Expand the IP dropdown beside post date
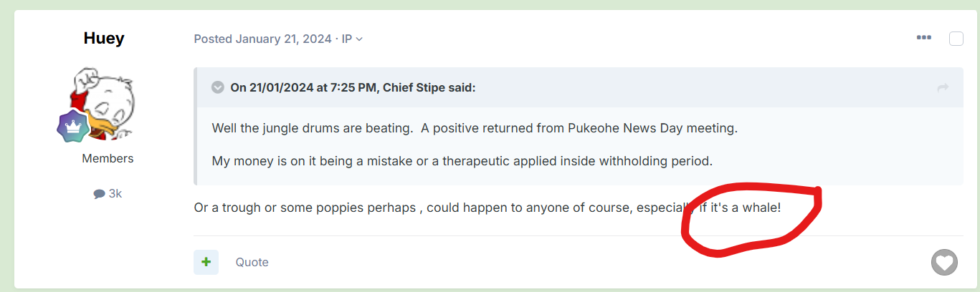This screenshot has height=292, width=980. (352, 39)
